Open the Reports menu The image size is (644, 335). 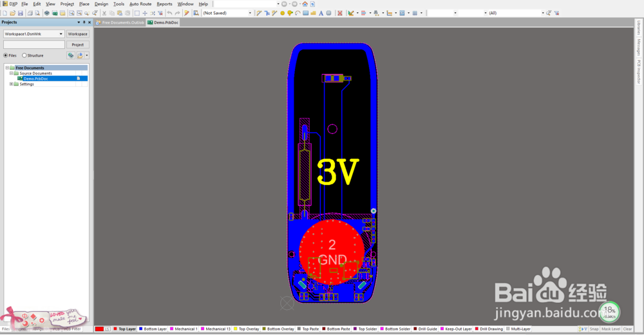[164, 4]
